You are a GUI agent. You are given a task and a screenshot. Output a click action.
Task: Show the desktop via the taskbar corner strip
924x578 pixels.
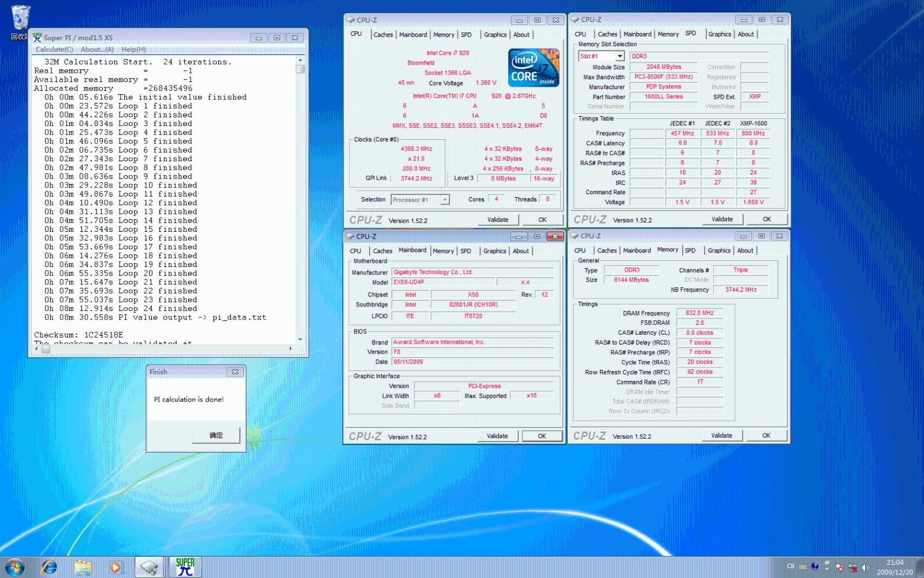point(920,568)
